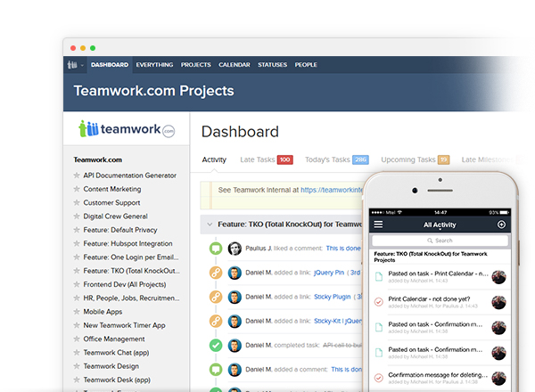
Task: Tap the document icon for Print Calendar paste
Action: click(379, 276)
